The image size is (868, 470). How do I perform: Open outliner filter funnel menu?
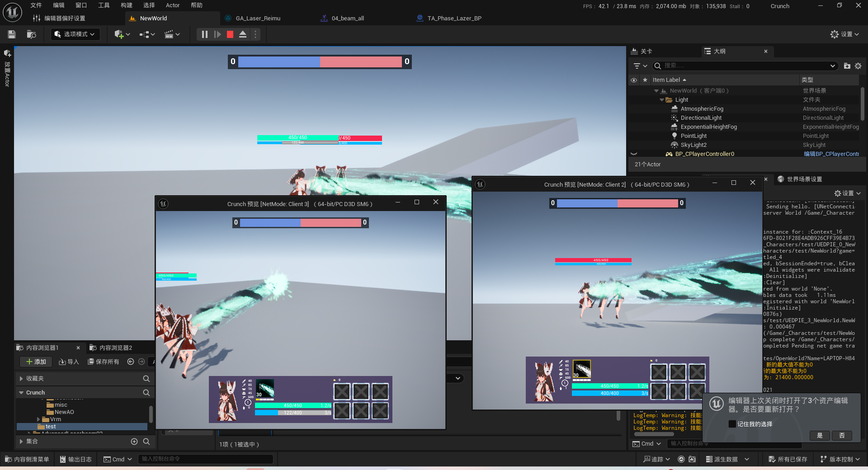coord(640,66)
